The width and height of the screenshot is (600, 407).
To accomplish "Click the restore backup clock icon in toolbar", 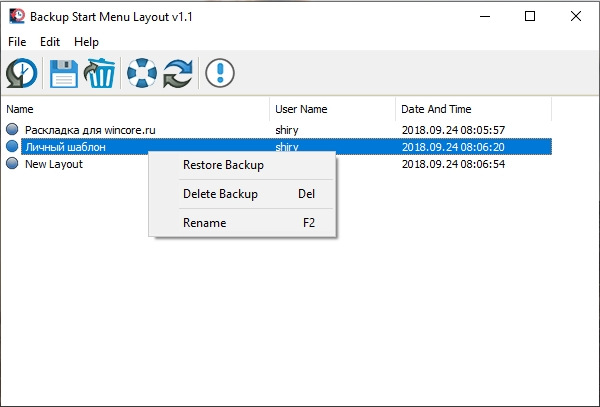I will point(21,73).
